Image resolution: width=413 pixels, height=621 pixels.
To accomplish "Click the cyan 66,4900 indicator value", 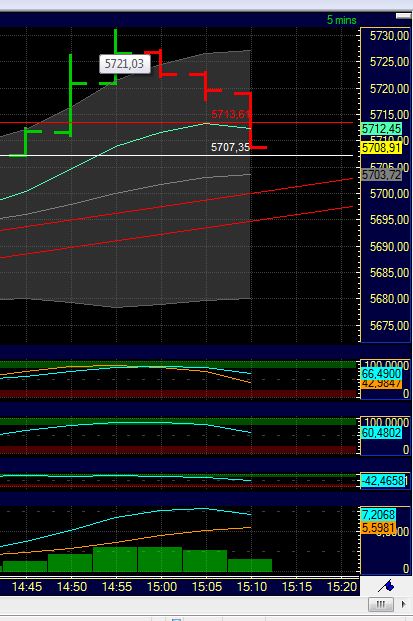I will coord(381,373).
